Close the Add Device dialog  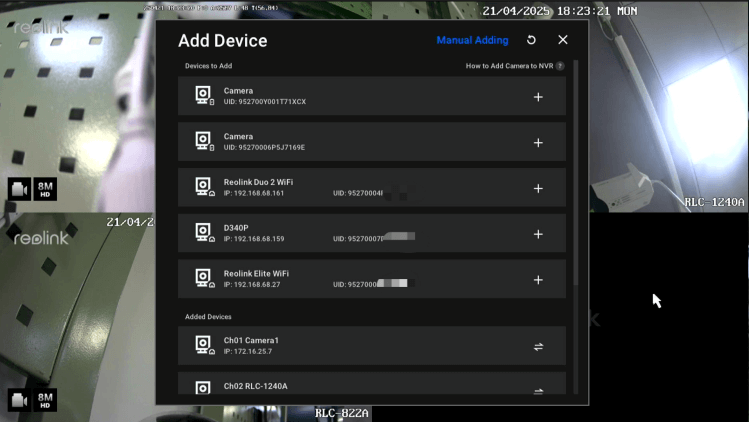click(x=563, y=40)
